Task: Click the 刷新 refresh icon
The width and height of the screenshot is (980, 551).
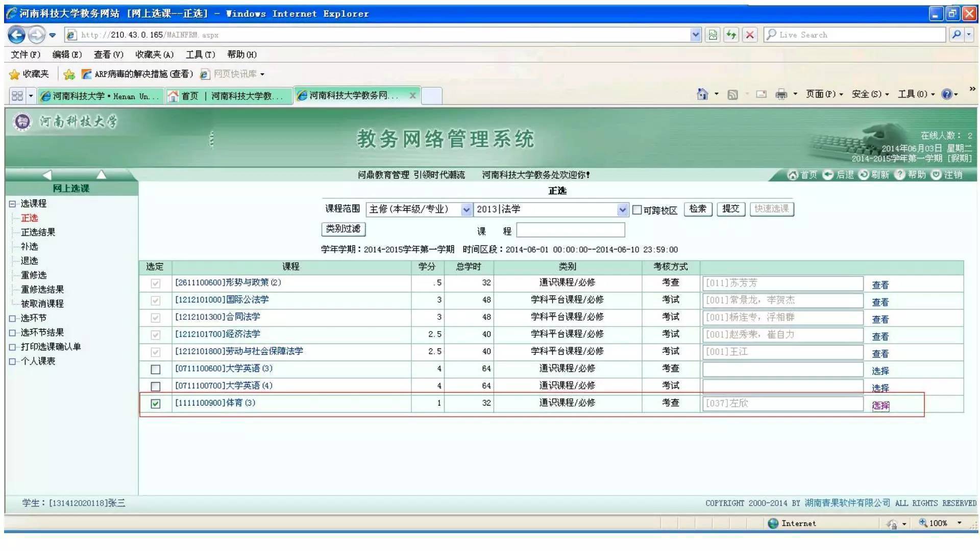Action: point(863,174)
